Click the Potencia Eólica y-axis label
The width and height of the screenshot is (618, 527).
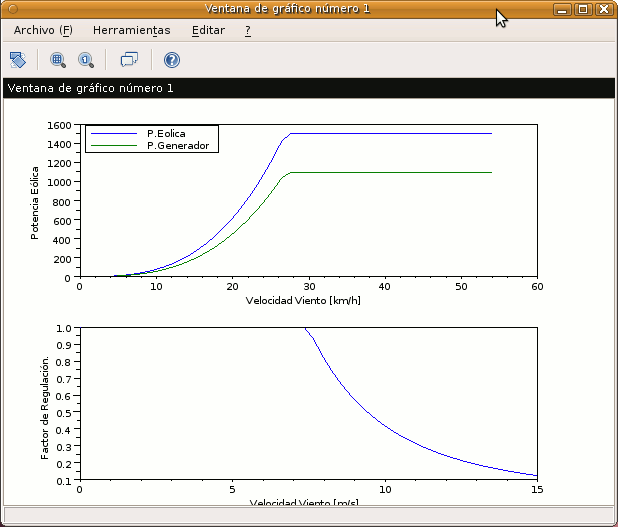pyautogui.click(x=35, y=203)
